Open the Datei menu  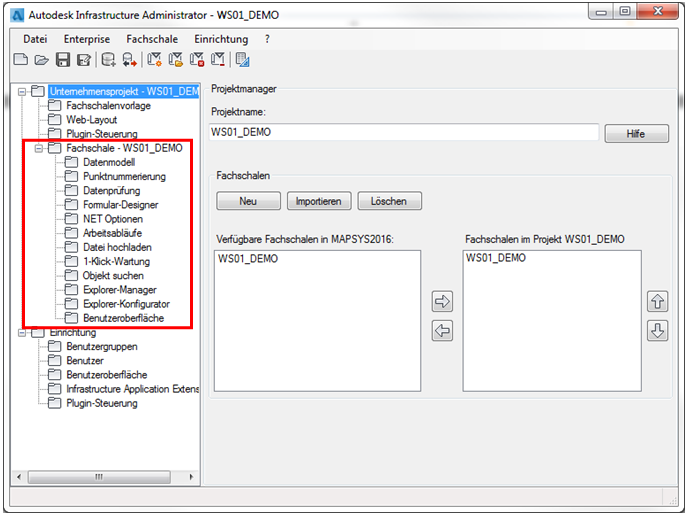click(x=35, y=39)
